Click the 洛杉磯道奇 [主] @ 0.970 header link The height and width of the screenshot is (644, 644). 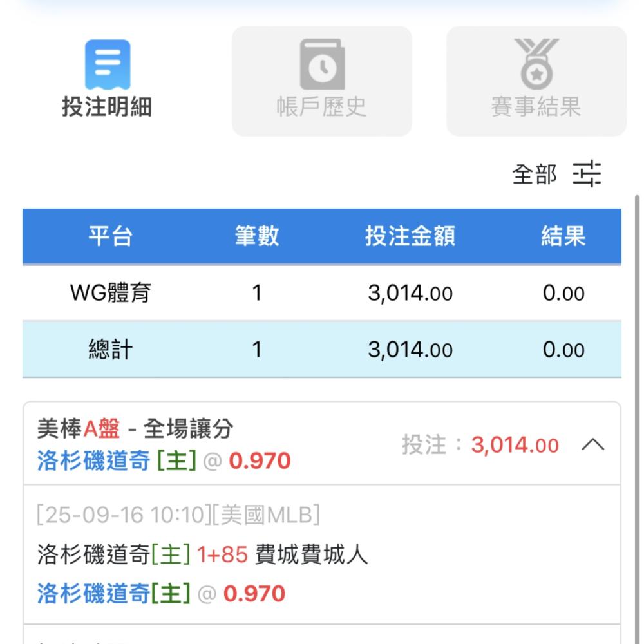164,460
